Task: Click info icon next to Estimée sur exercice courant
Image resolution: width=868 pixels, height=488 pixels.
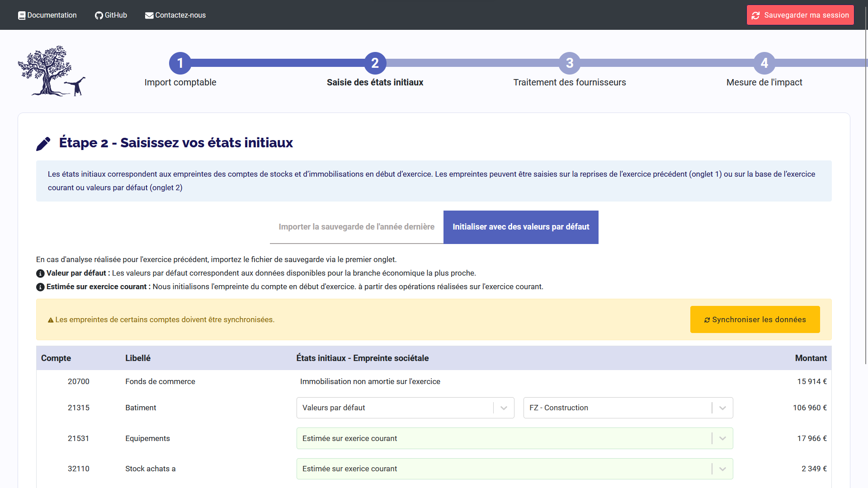Action: [x=40, y=287]
